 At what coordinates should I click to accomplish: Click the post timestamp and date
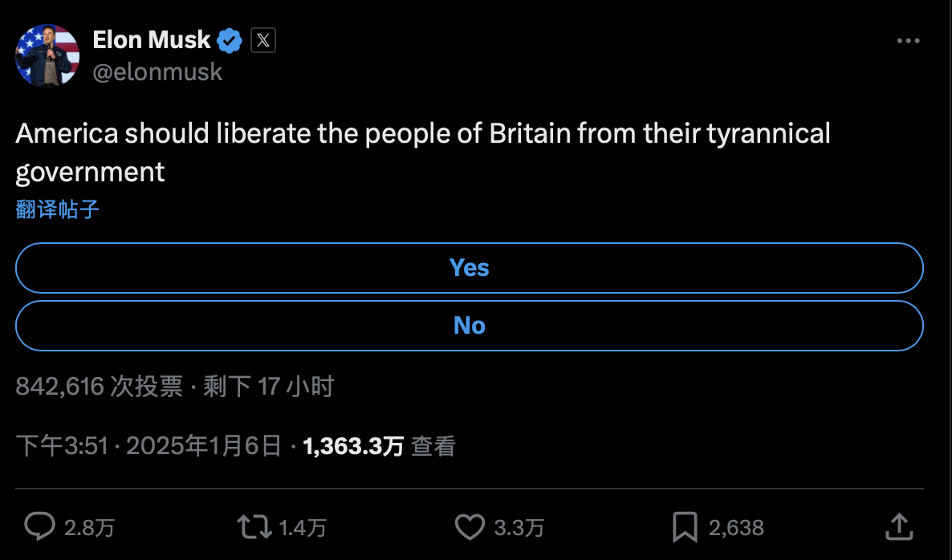click(x=149, y=446)
